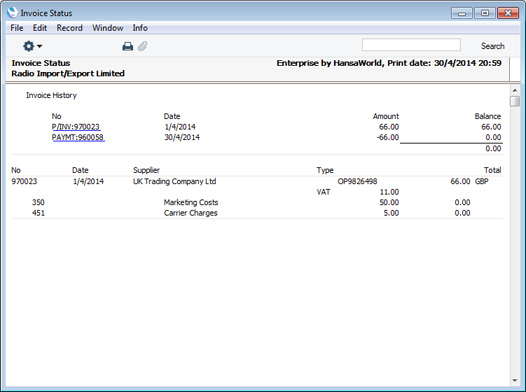
Task: Click the -66.00 payment amount
Action: (388, 137)
